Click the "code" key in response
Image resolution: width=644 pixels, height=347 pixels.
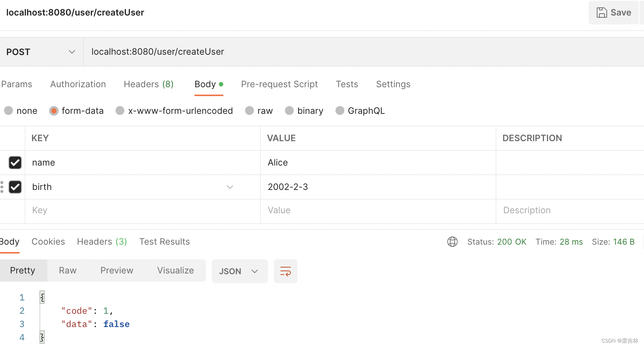point(77,311)
